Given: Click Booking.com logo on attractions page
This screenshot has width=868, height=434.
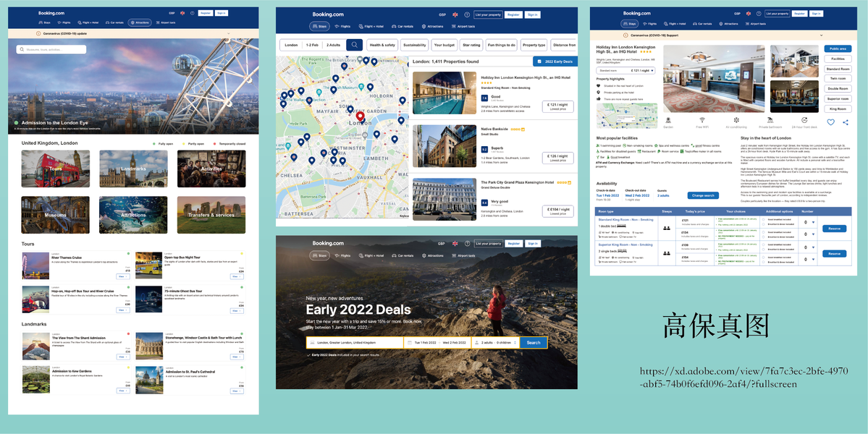Looking at the screenshot, I should (x=51, y=13).
